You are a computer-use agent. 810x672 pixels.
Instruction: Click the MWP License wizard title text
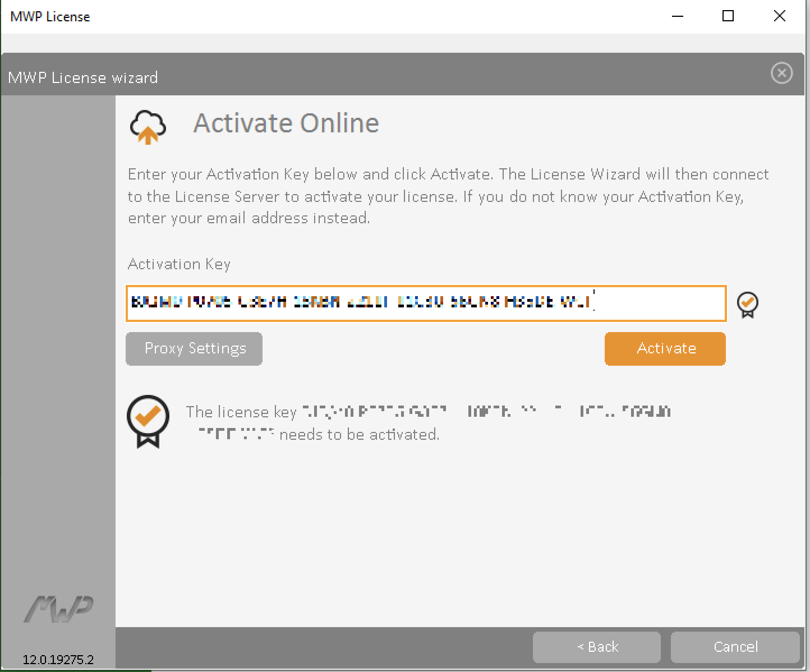pyautogui.click(x=83, y=77)
